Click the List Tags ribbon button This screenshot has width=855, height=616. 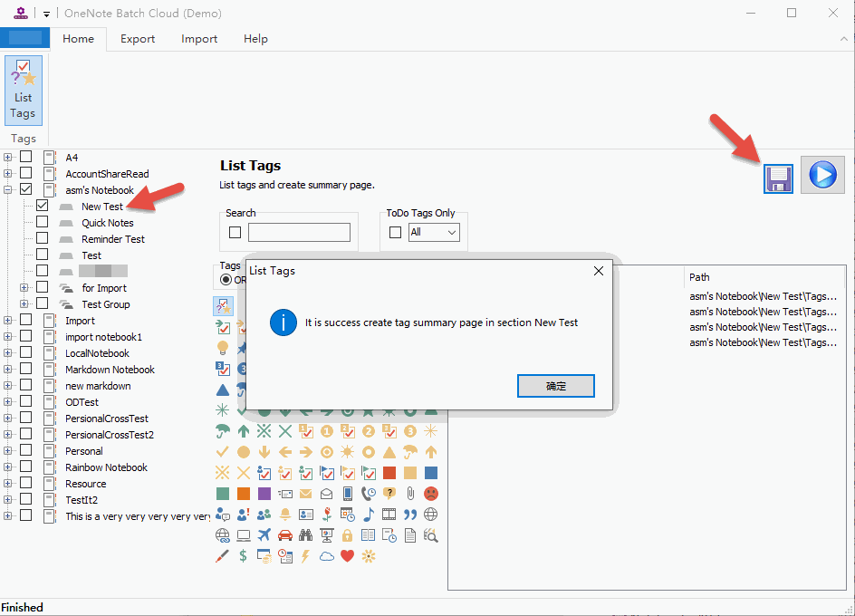point(23,90)
